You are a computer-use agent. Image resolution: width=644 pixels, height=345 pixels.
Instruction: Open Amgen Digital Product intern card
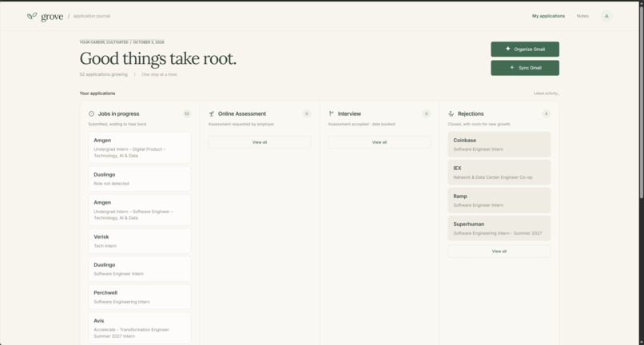point(140,148)
